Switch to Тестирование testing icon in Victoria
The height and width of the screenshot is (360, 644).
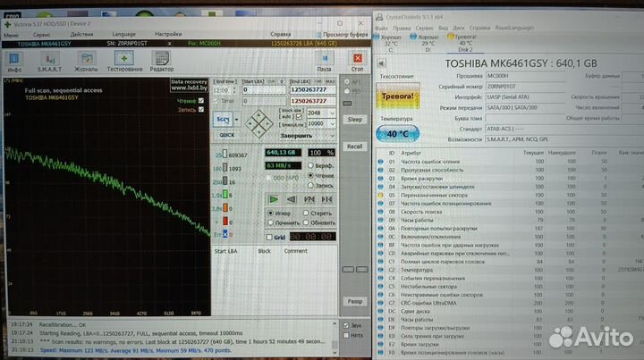point(124,58)
